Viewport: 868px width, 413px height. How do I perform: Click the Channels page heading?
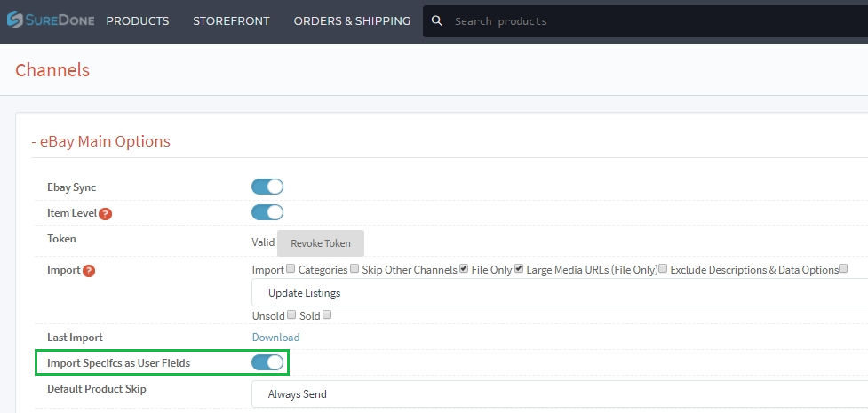(52, 70)
